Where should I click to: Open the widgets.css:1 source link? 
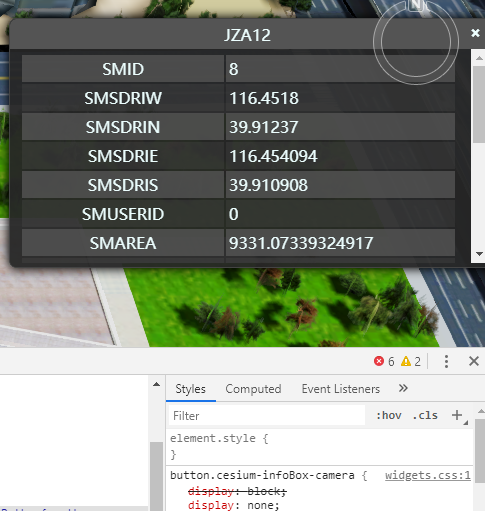428,475
